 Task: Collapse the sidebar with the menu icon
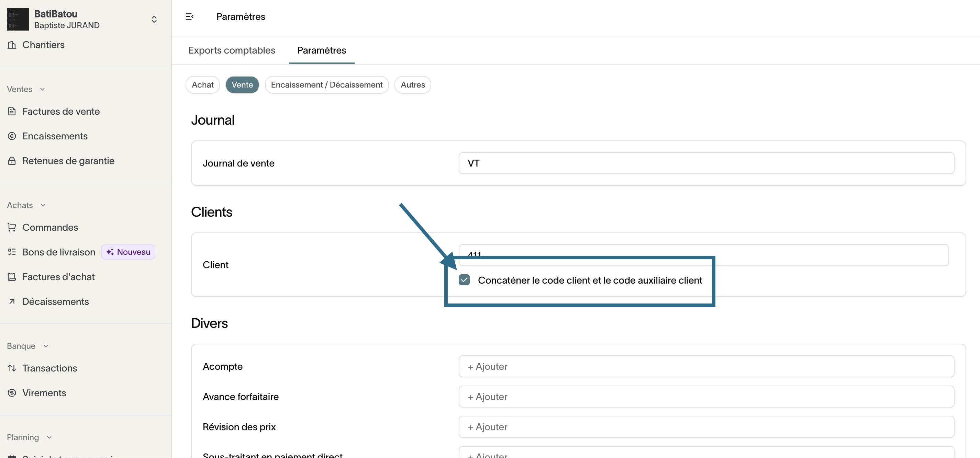tap(189, 17)
